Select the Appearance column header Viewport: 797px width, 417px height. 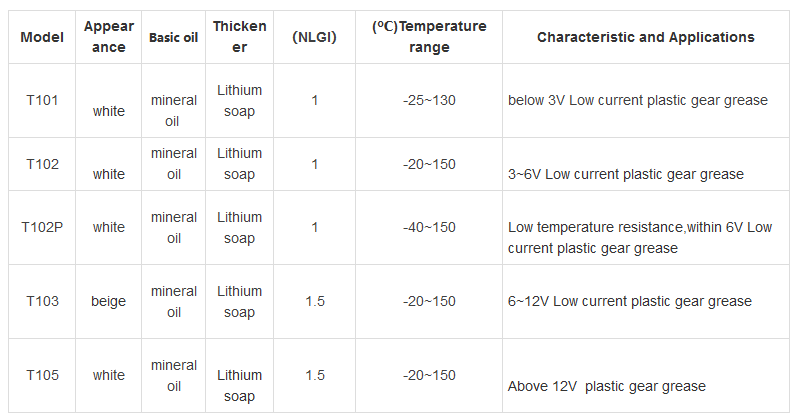tap(109, 37)
